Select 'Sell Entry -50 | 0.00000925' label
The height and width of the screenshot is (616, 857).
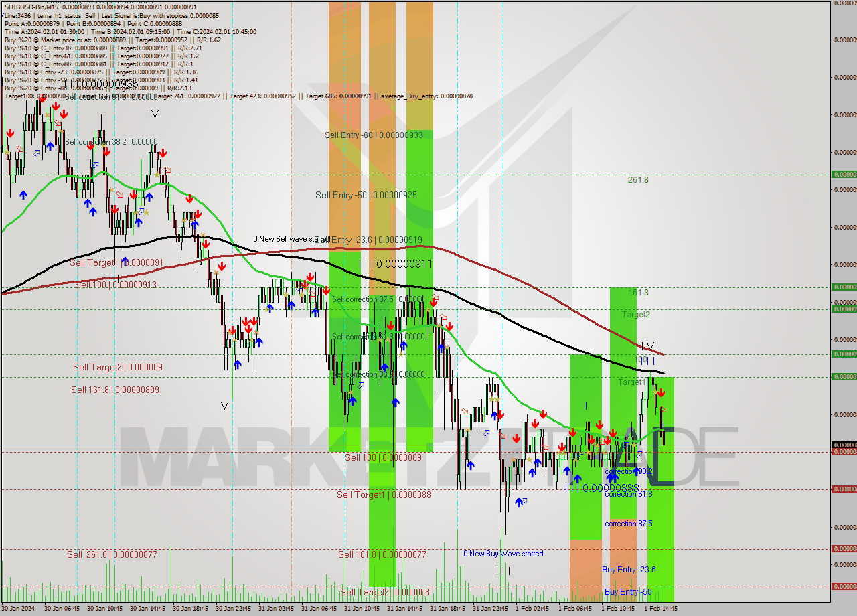[366, 195]
